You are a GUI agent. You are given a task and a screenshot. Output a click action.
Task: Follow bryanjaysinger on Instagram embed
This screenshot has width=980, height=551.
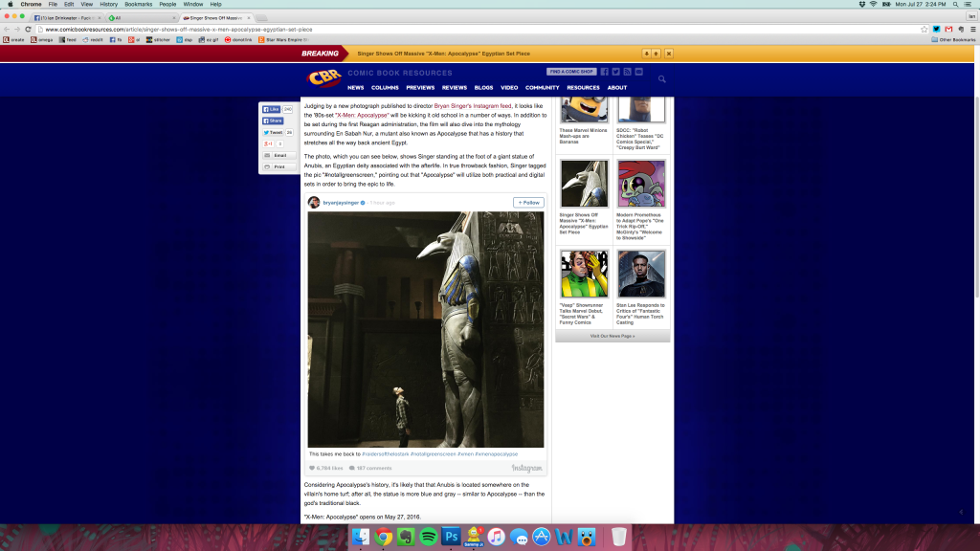point(528,203)
